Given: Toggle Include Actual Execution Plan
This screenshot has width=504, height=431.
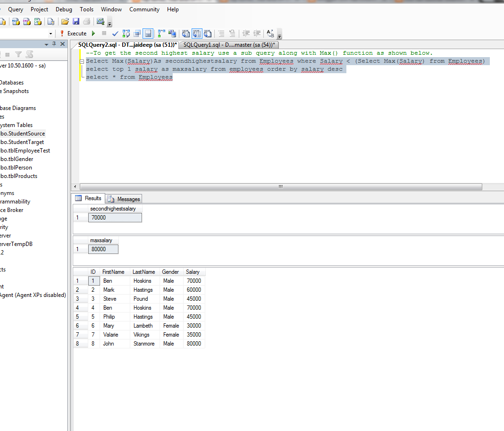Looking at the screenshot, I should point(162,34).
